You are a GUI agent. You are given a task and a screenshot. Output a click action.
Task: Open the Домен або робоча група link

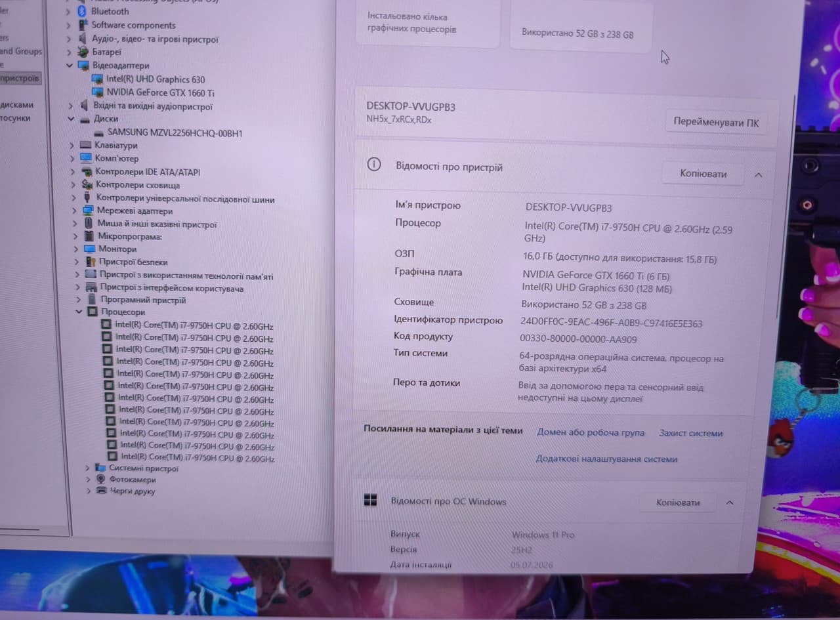click(x=591, y=432)
